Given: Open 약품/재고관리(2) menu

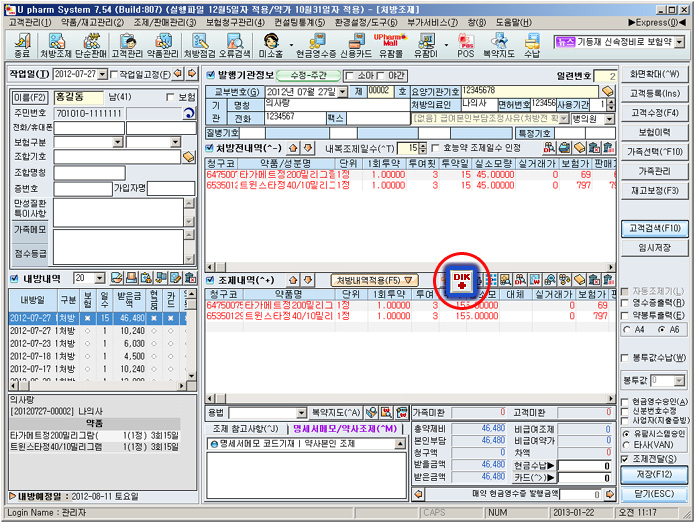Looking at the screenshot, I should [x=93, y=22].
